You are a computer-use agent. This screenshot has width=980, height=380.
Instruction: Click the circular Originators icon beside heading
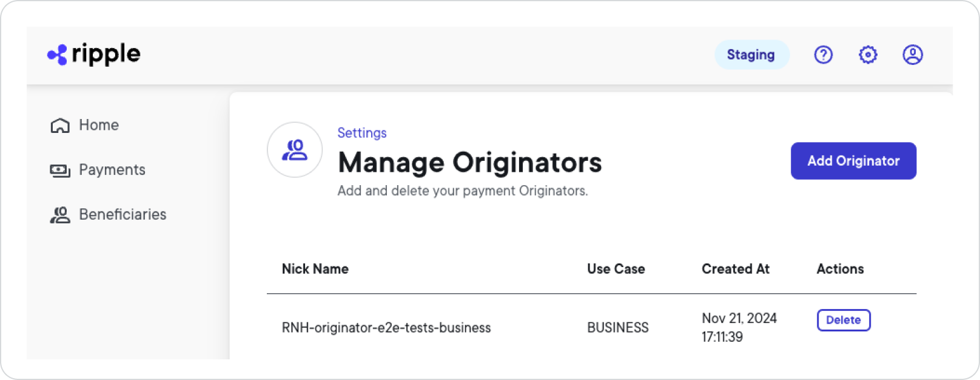tap(295, 150)
